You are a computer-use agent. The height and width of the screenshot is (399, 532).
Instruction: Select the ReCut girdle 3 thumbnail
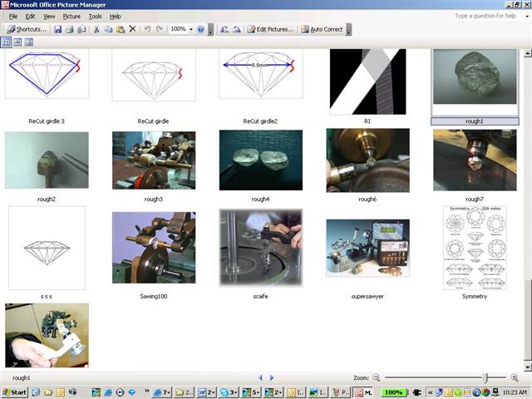47,74
